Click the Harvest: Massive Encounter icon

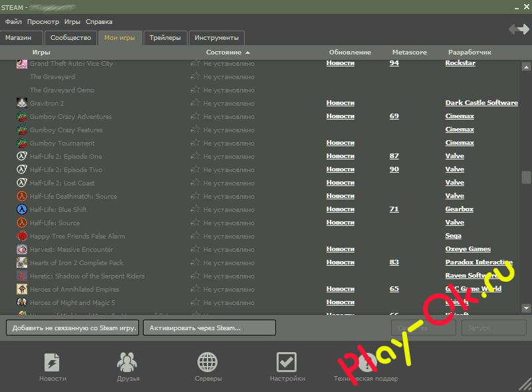(22, 249)
